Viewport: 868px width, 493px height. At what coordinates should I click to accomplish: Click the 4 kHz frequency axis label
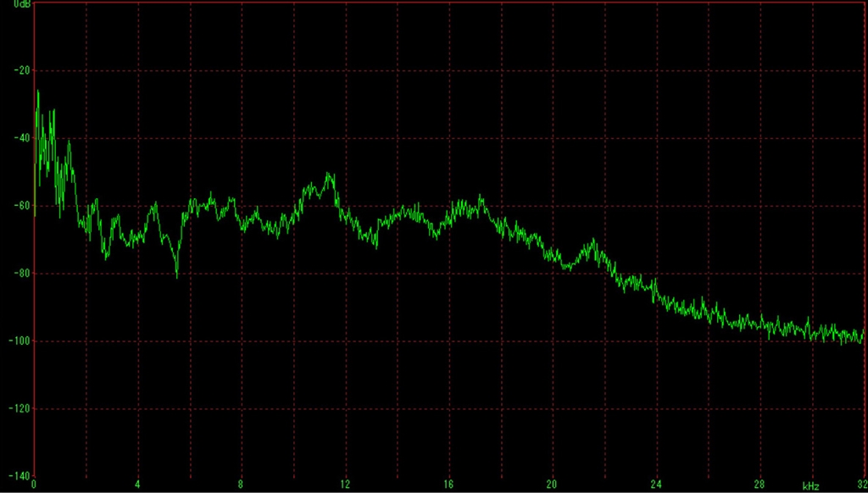[137, 485]
